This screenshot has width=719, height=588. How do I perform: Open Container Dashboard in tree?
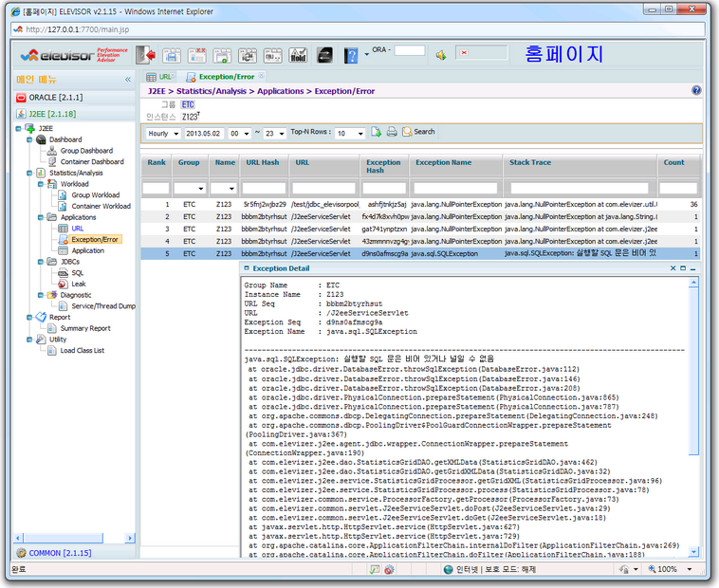click(x=92, y=162)
